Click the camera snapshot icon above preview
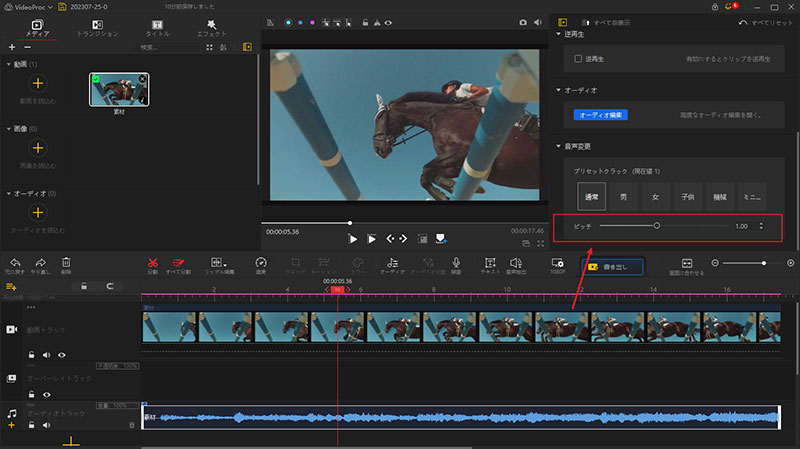800x449 pixels. coord(523,22)
